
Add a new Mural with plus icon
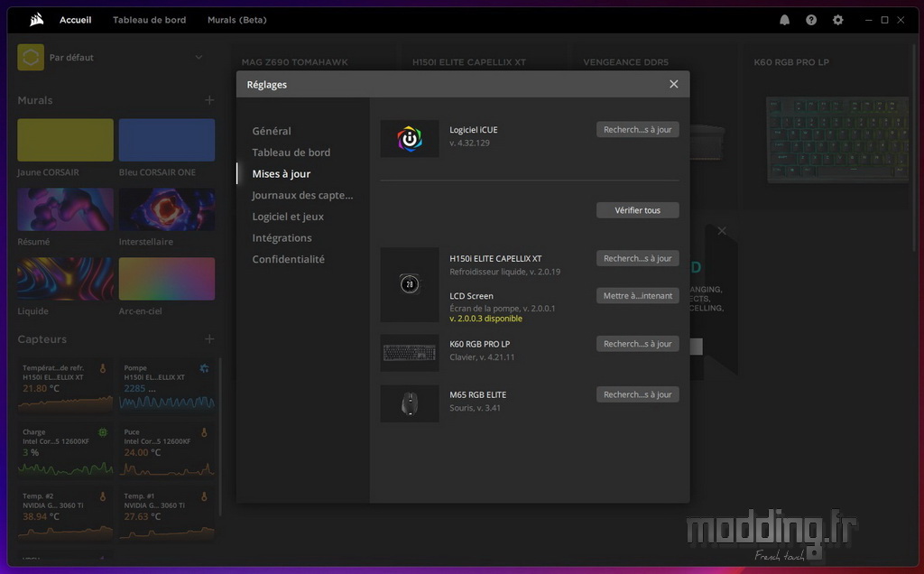pos(209,100)
